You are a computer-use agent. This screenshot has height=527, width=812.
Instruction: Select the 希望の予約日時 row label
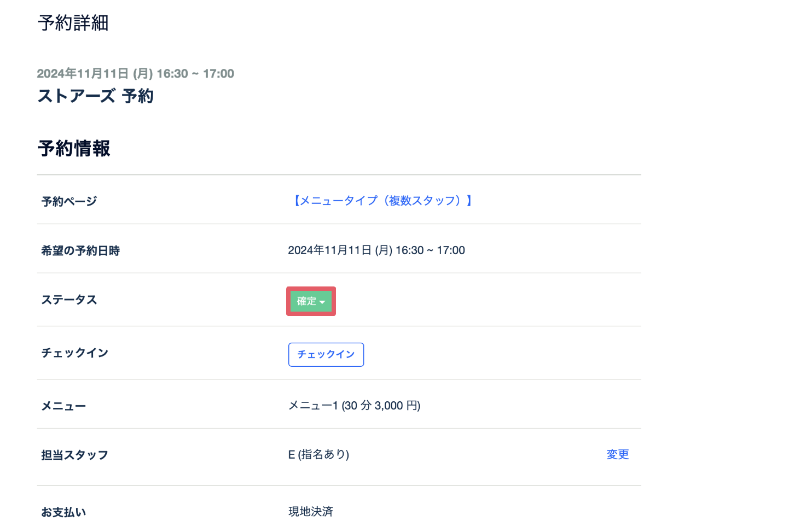(80, 250)
